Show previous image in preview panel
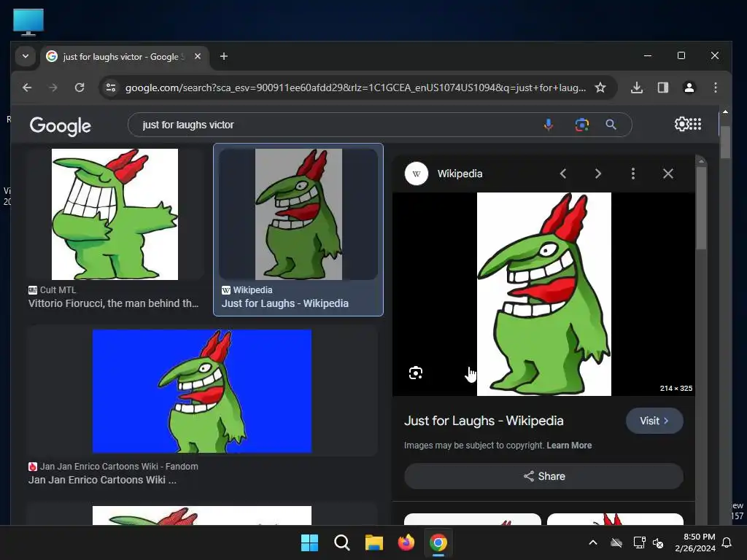This screenshot has width=747, height=560. pos(563,174)
